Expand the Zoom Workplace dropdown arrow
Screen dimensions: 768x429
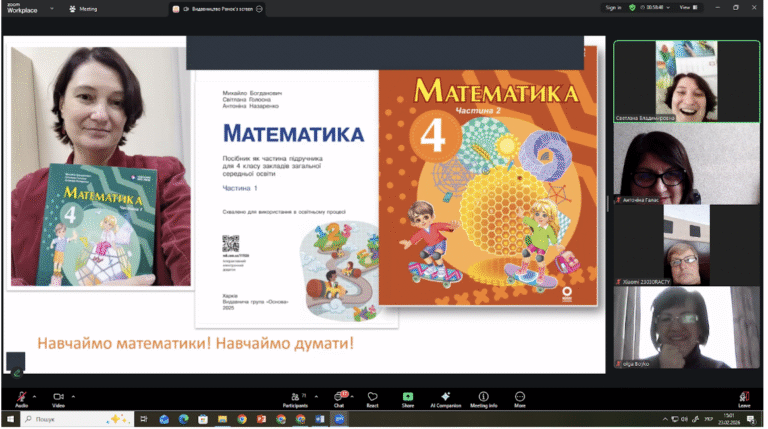pos(52,8)
